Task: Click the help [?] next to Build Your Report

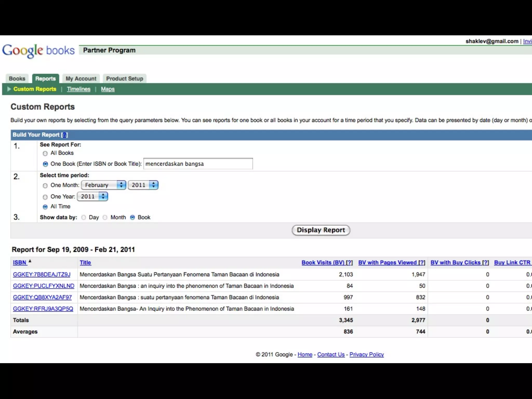Action: click(64, 135)
